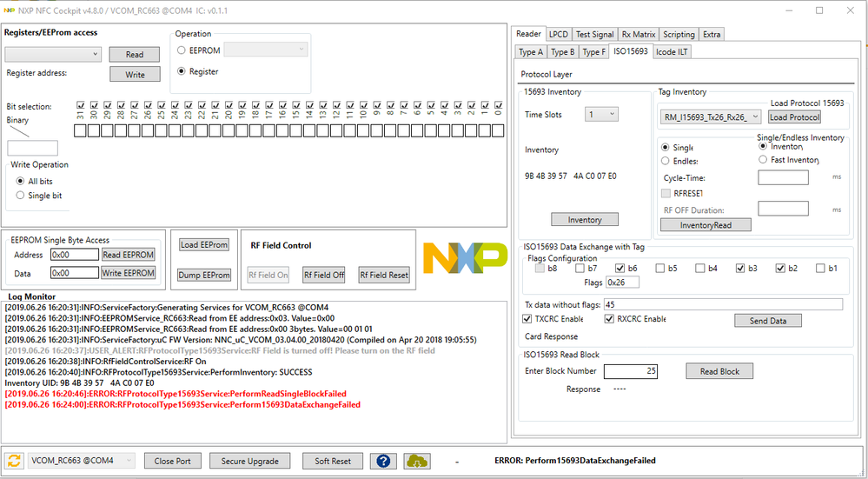The height and width of the screenshot is (479, 868).
Task: Enable flag b7 checkbox
Action: (580, 269)
